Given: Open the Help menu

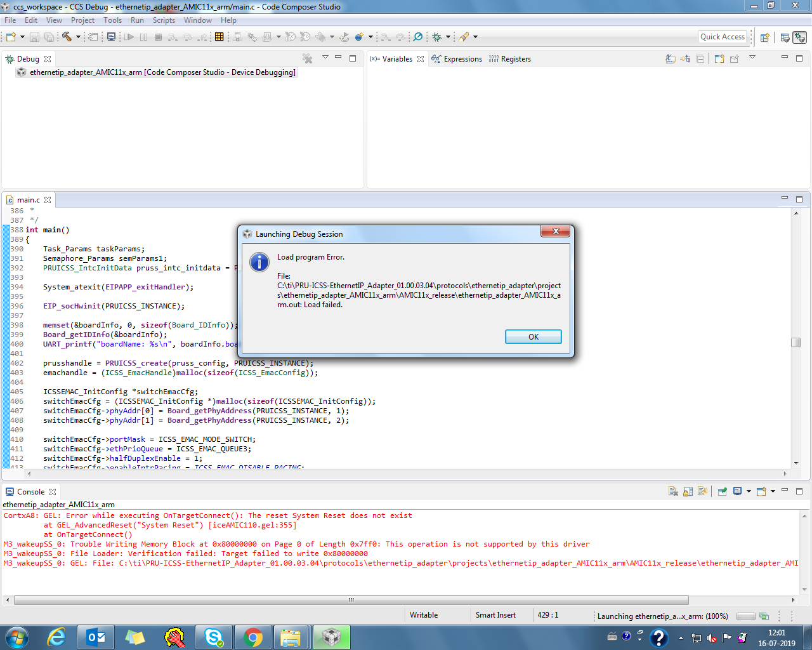Looking at the screenshot, I should (x=228, y=20).
